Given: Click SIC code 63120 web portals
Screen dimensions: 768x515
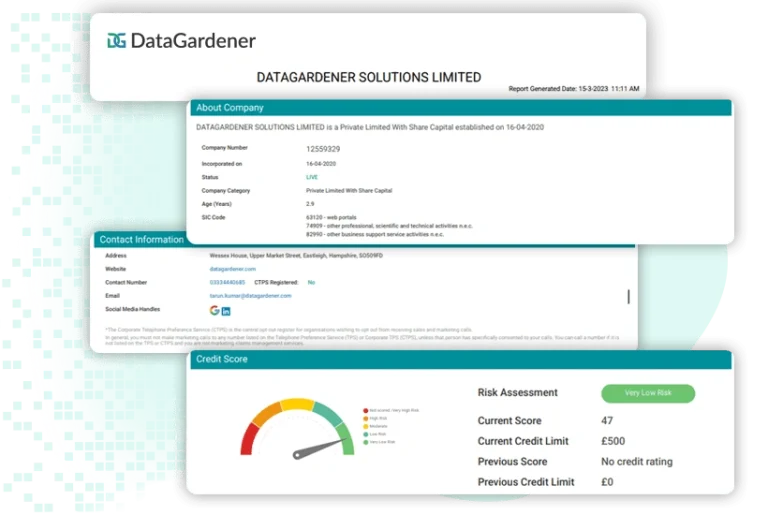Looking at the screenshot, I should pos(331,217).
